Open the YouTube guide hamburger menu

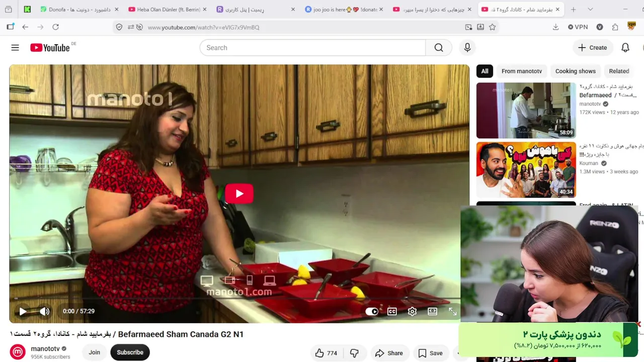pos(15,48)
